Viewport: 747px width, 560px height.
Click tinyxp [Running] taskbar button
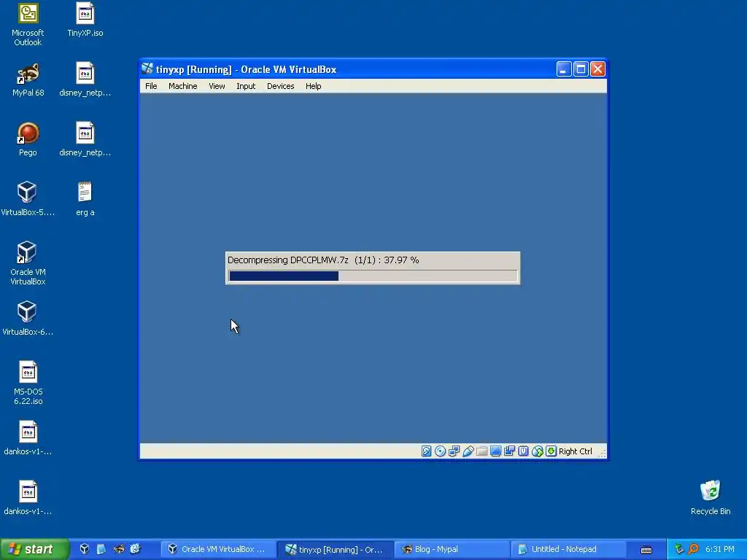335,549
